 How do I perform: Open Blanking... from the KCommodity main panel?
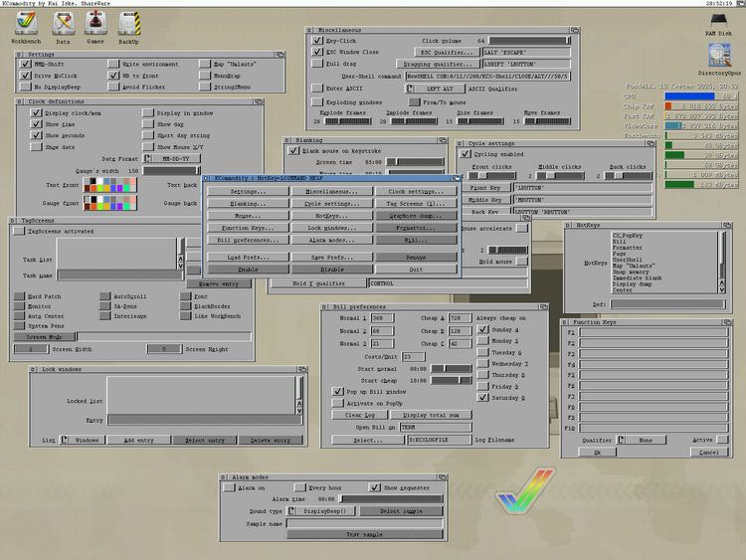(249, 203)
